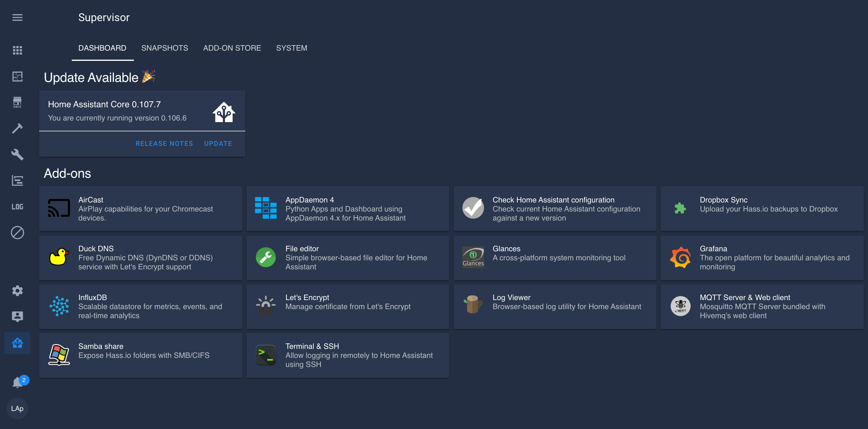Click the highlighted Supervisor home icon
The image size is (868, 429).
pos(17,343)
